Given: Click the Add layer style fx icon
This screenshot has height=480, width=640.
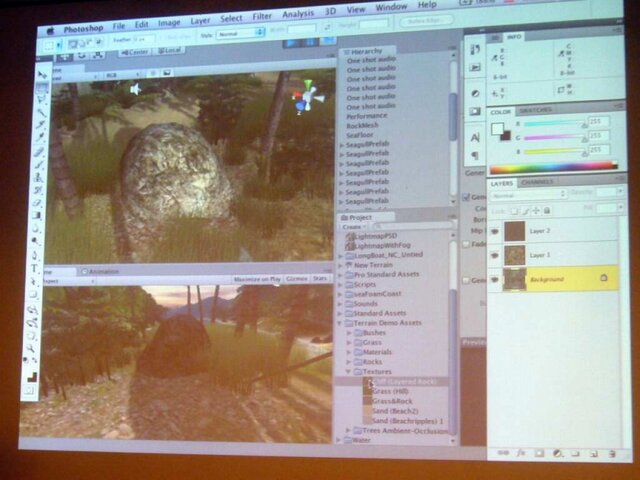Looking at the screenshot, I should 521,453.
